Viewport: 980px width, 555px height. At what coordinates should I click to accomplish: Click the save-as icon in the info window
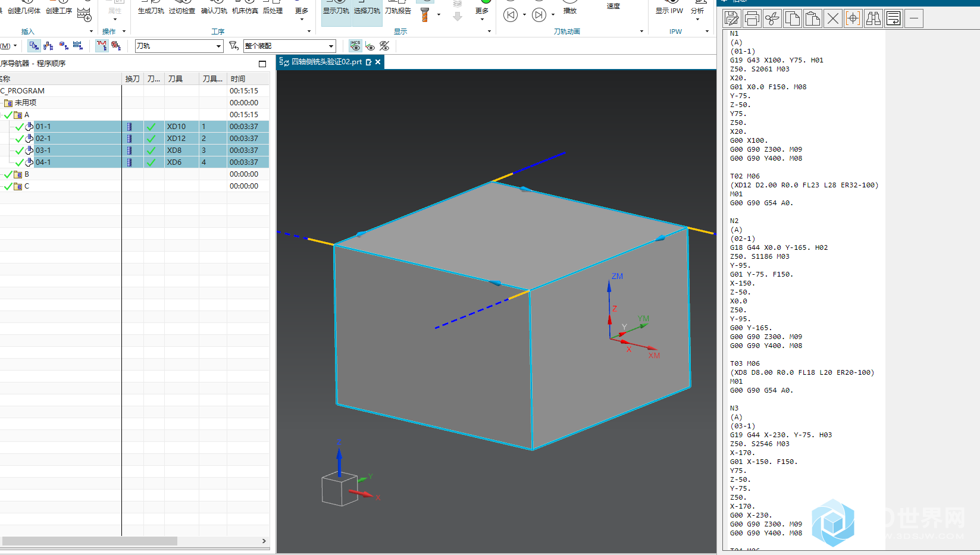coord(732,19)
